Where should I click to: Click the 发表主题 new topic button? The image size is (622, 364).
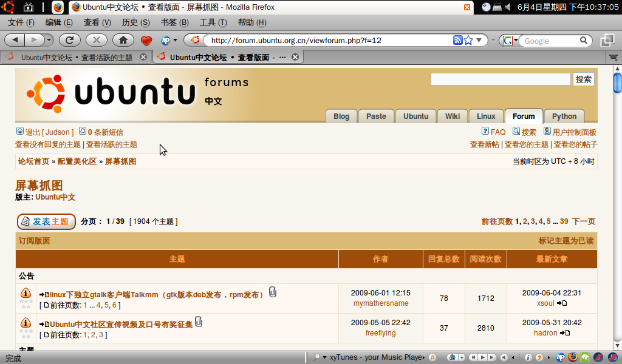46,221
